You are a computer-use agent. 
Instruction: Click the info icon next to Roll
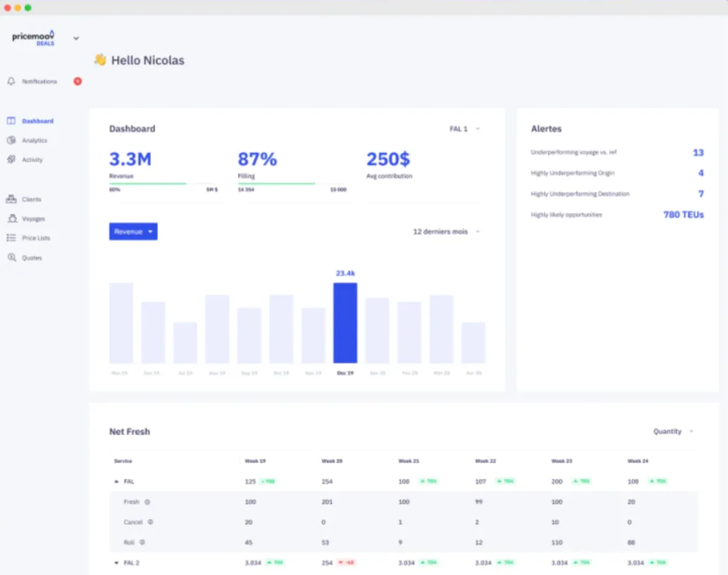click(142, 542)
